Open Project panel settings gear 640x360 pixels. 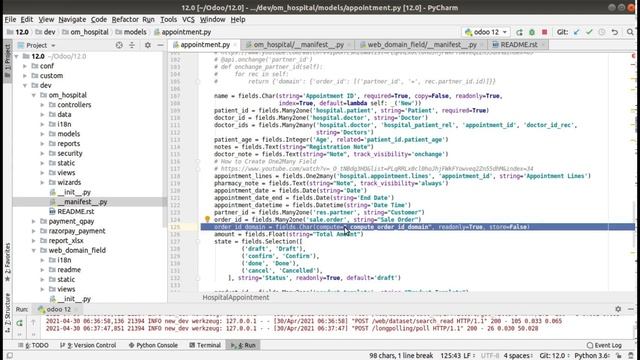point(148,45)
